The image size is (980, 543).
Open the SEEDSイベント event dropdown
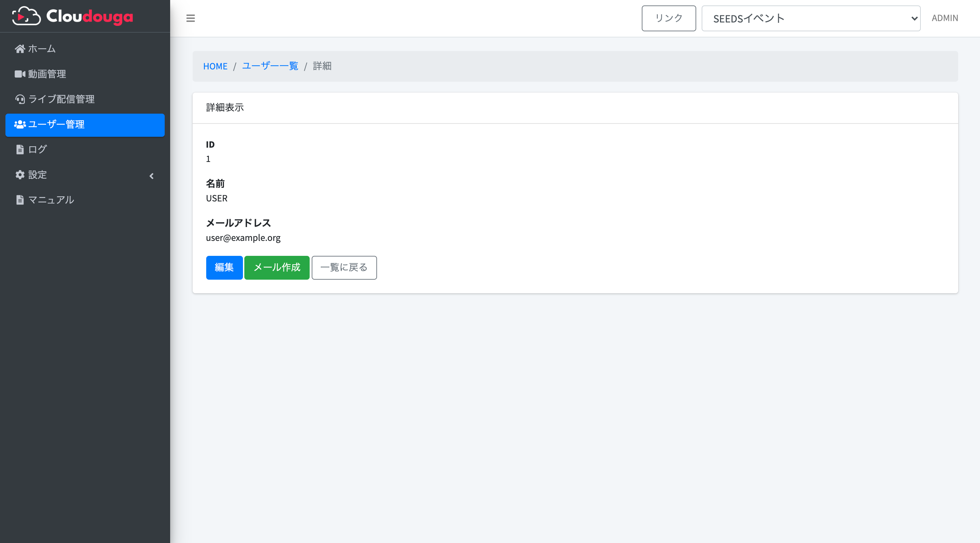[811, 18]
